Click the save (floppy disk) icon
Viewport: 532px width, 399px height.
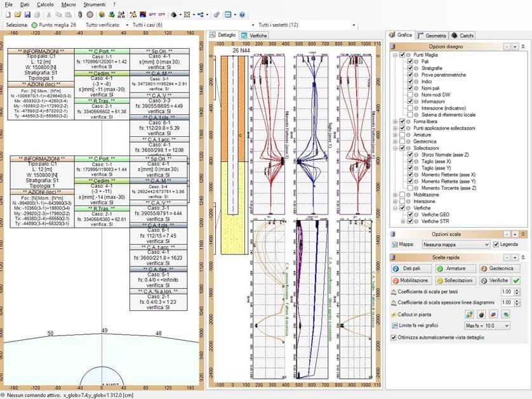27,15
